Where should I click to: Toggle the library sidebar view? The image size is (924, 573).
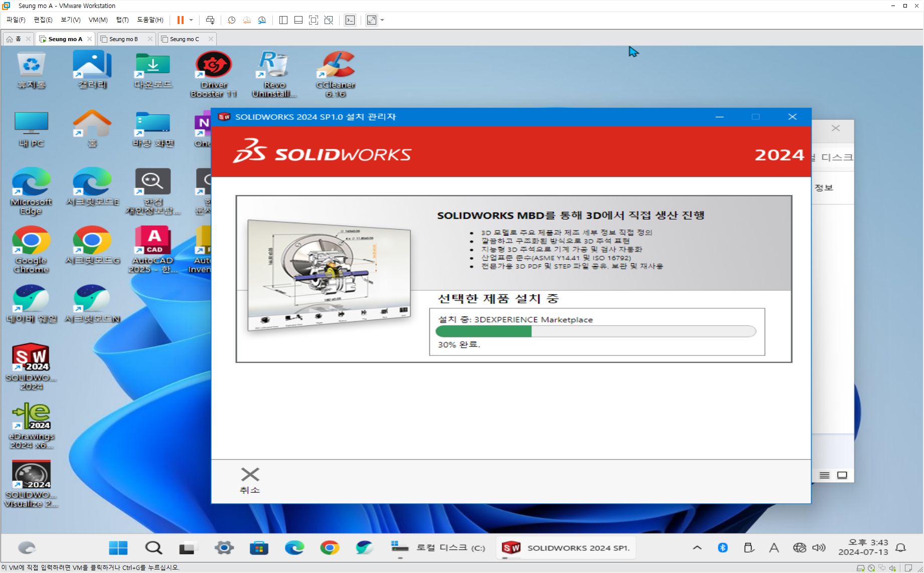click(x=283, y=20)
